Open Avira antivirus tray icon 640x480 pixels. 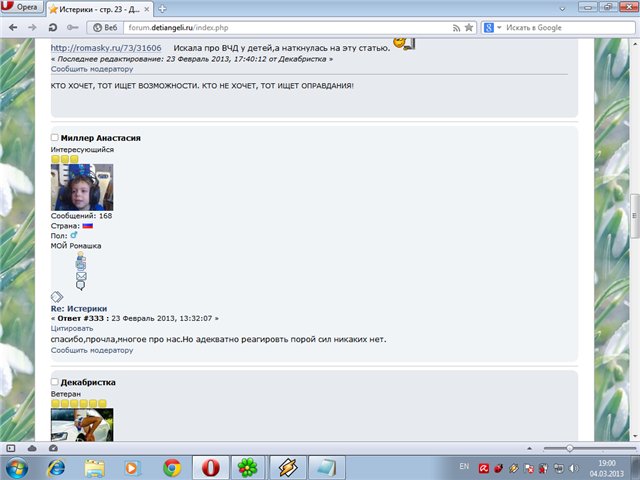point(484,469)
